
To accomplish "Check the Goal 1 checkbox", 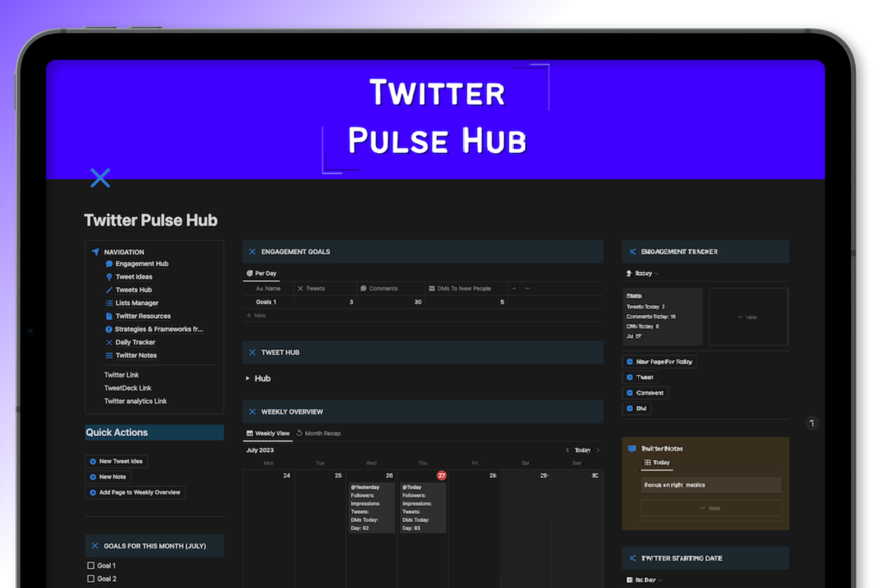I will pos(92,564).
